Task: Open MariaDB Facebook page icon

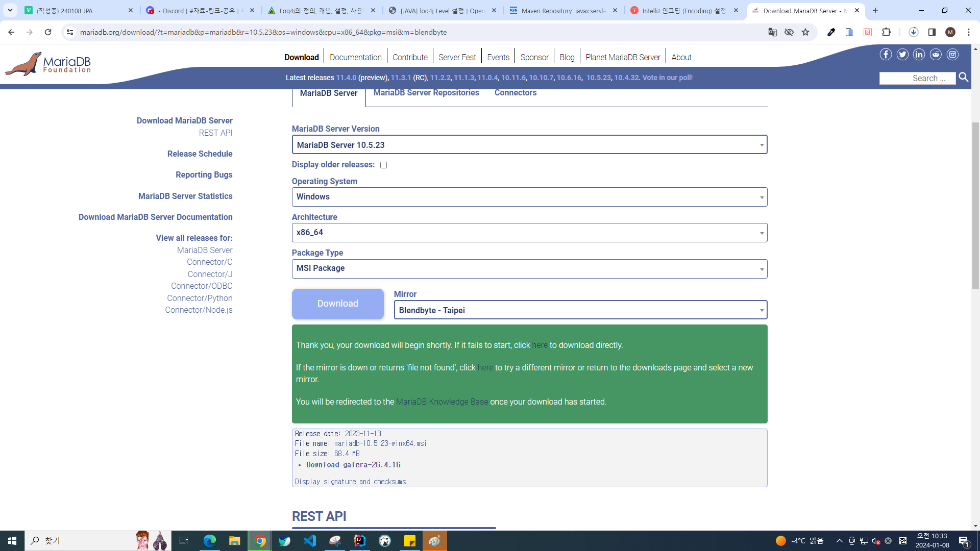Action: 886,55
